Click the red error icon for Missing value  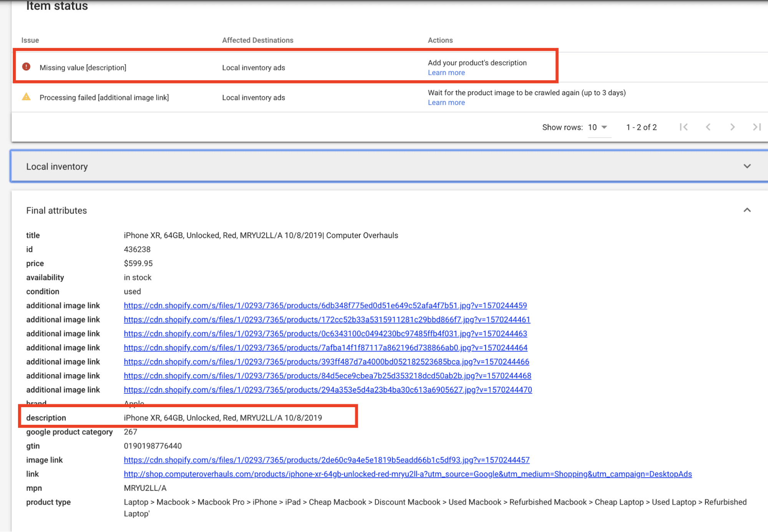pyautogui.click(x=26, y=67)
